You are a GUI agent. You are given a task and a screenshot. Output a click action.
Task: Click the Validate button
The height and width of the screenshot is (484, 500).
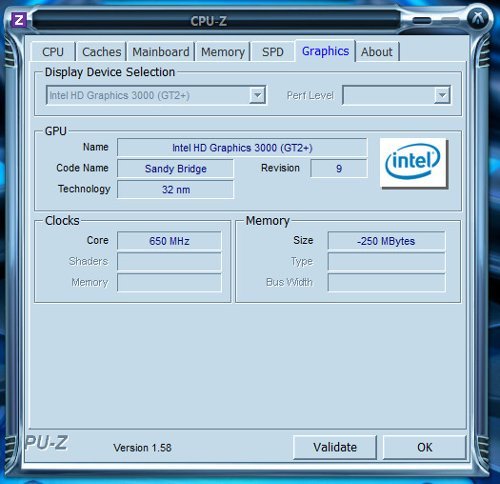[335, 447]
